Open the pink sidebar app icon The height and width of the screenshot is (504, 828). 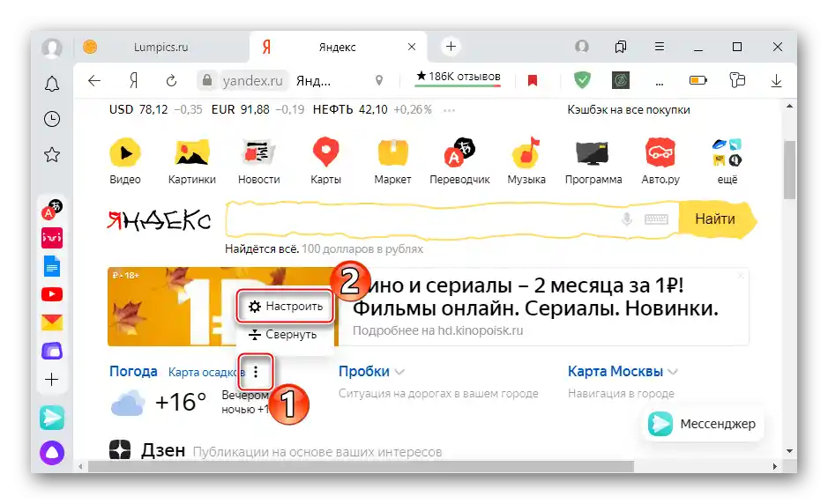[x=52, y=238]
